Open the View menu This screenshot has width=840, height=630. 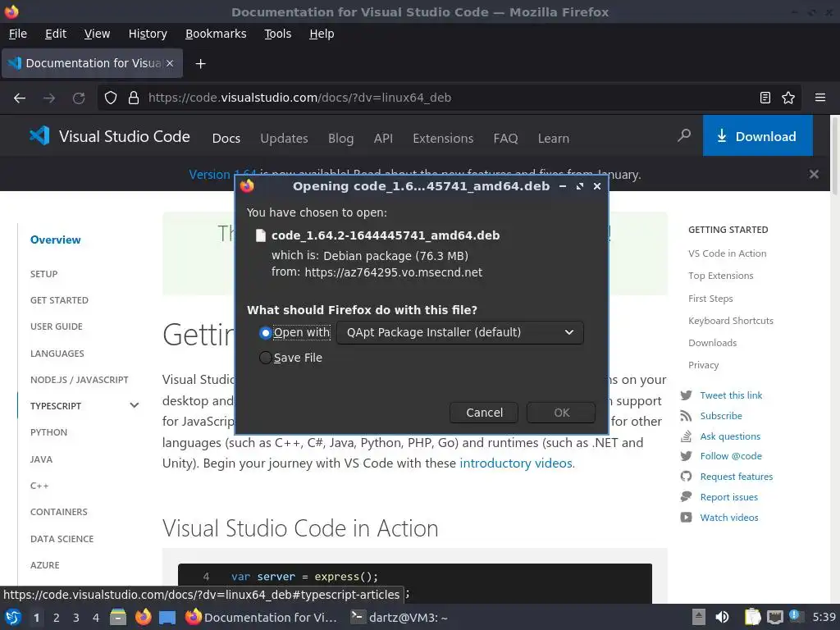97,34
